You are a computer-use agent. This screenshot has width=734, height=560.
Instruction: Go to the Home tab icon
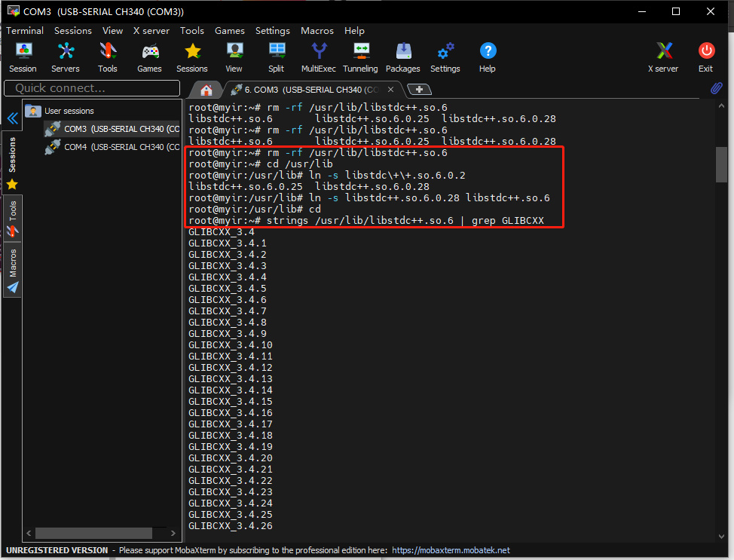(x=206, y=90)
